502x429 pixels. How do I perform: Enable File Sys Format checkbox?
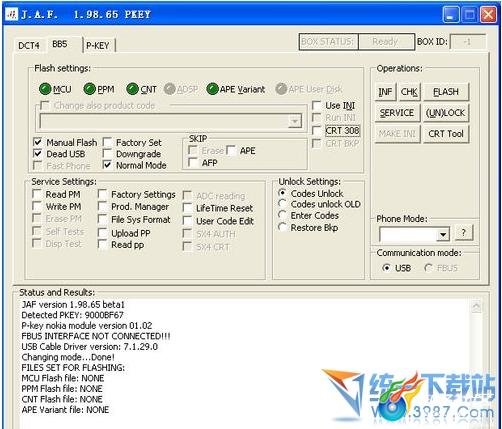(x=102, y=219)
